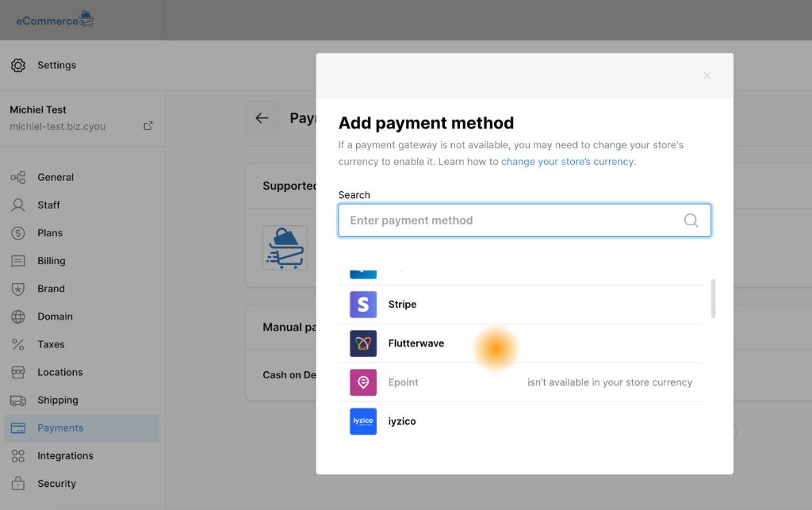
Task: Focus the Enter payment method field
Action: point(511,220)
